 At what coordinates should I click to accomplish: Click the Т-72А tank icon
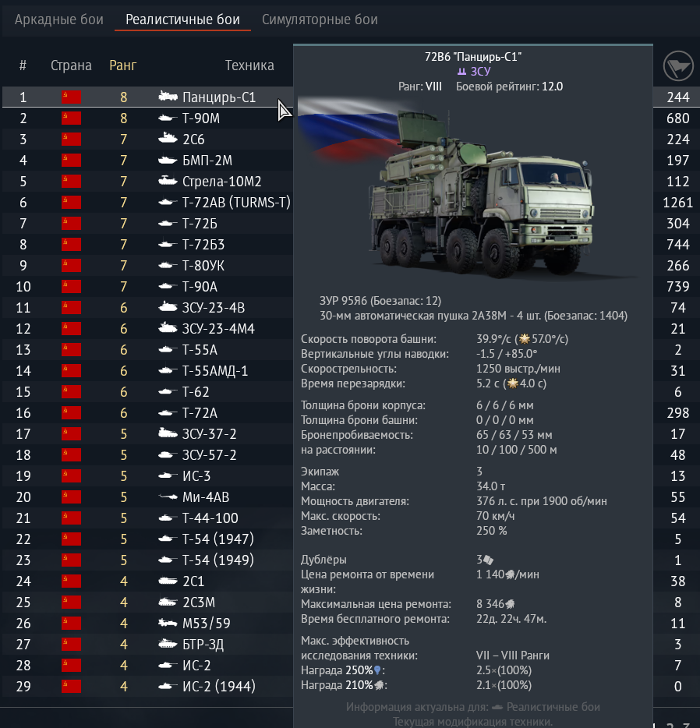(168, 413)
